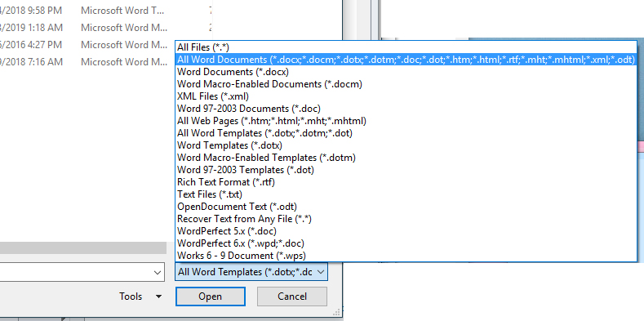Click the Open button
Image resolution: width=644 pixels, height=321 pixels.
click(x=211, y=296)
